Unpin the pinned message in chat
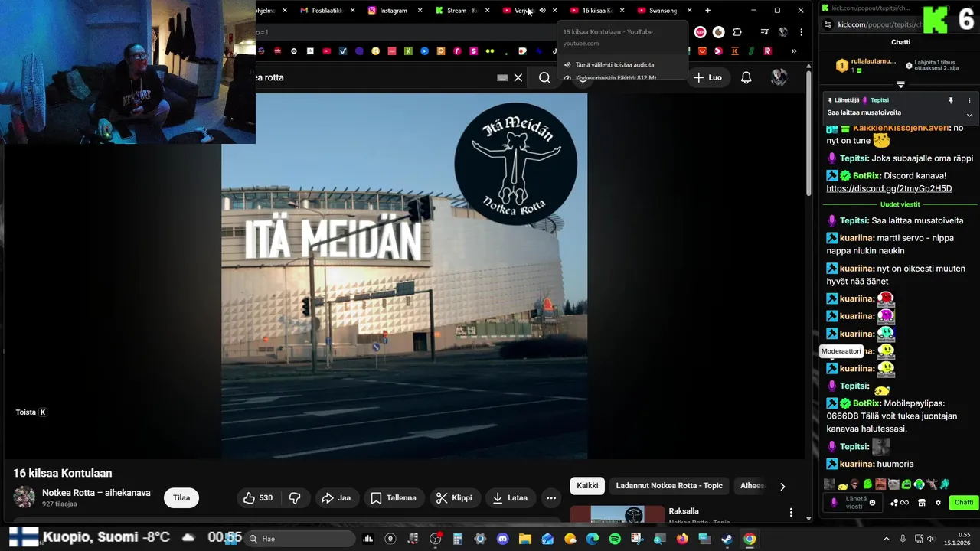980x551 pixels. (951, 100)
